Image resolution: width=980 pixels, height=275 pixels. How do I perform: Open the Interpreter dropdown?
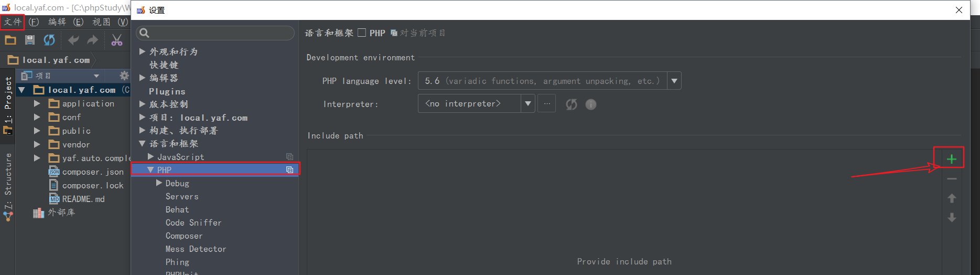[x=527, y=104]
